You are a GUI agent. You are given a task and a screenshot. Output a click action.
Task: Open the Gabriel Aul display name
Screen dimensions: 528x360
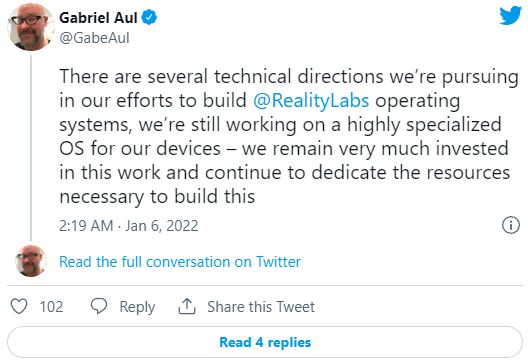[98, 18]
